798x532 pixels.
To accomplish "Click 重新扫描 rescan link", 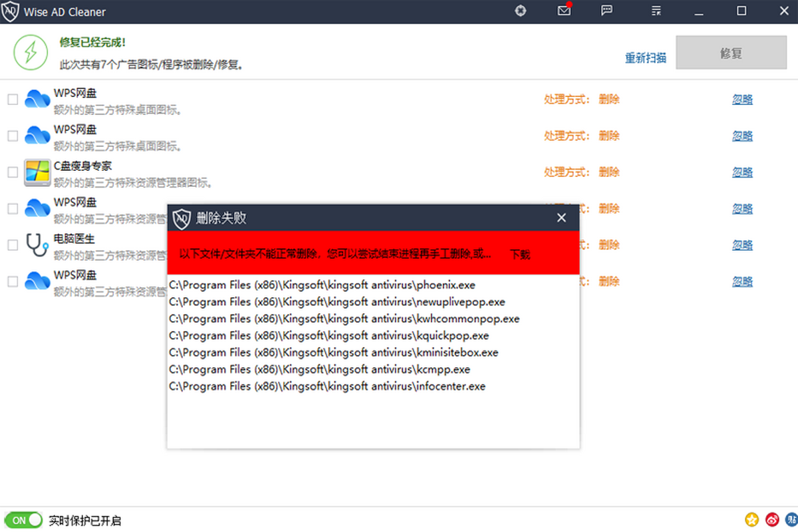I will [x=646, y=58].
